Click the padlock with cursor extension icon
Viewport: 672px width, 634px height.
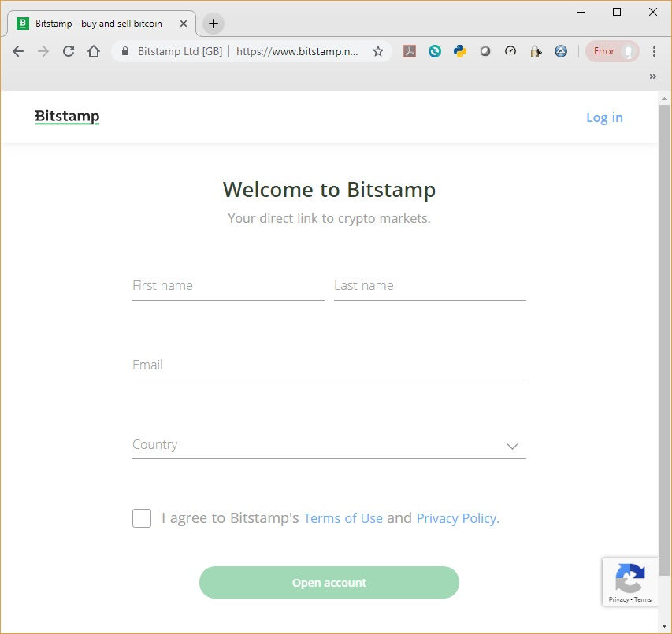[x=536, y=51]
